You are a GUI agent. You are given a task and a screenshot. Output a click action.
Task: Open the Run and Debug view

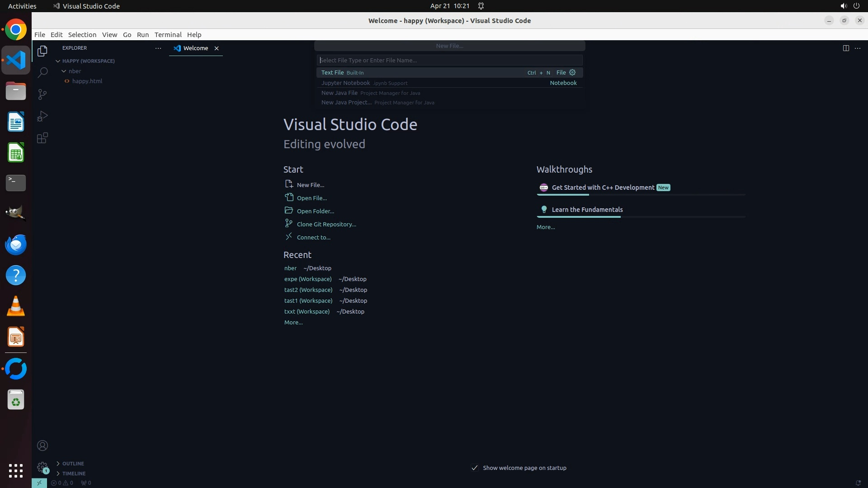pos(42,116)
